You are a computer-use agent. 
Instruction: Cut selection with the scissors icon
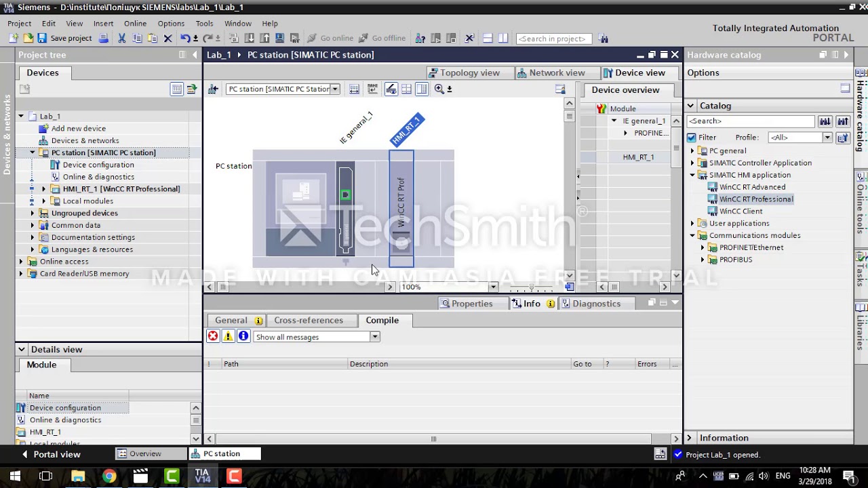pyautogui.click(x=121, y=39)
